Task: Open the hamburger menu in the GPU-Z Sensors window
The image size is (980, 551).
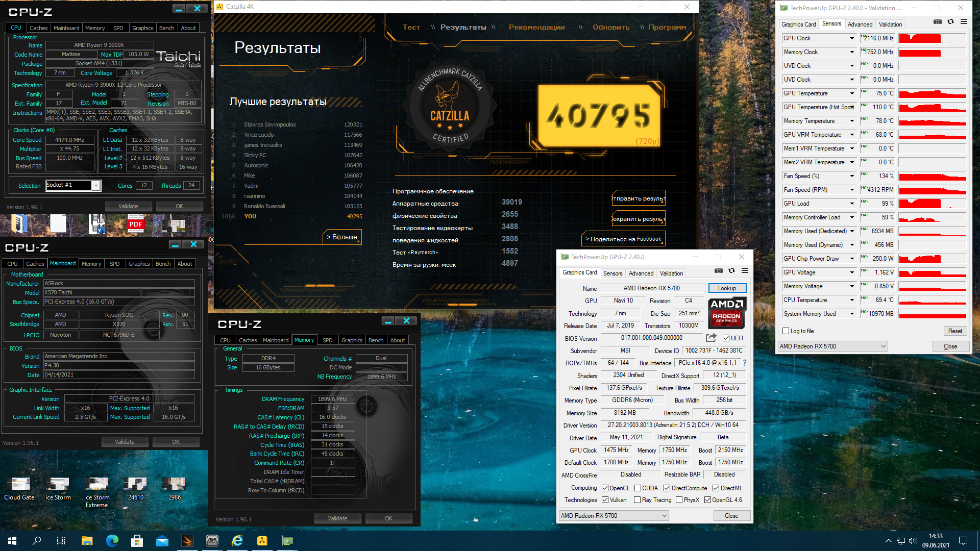Action: (964, 21)
